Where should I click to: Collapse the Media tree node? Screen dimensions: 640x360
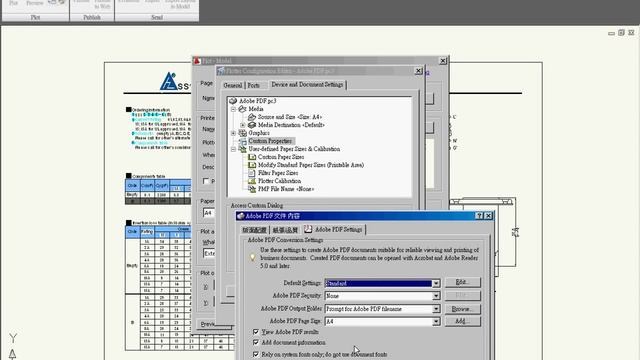coord(233,109)
